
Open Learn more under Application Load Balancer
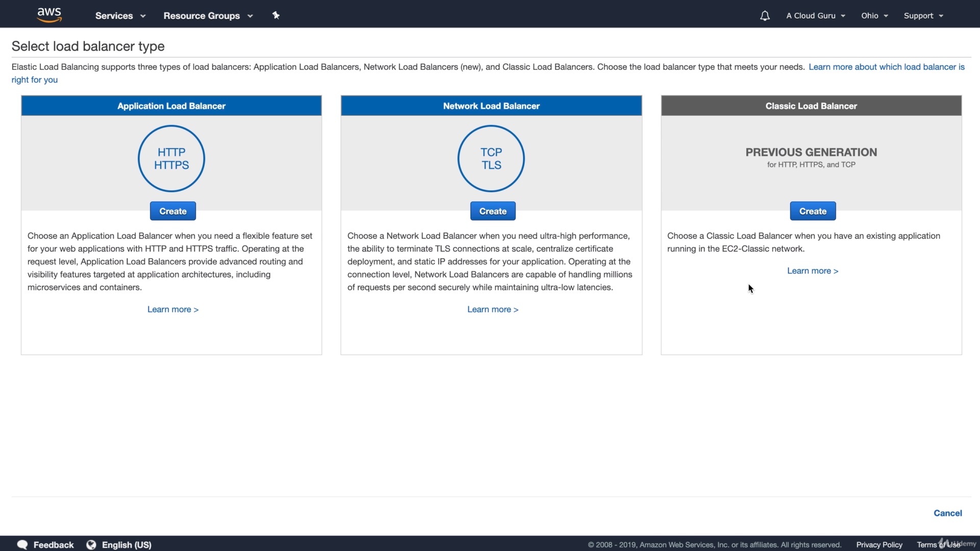(173, 309)
